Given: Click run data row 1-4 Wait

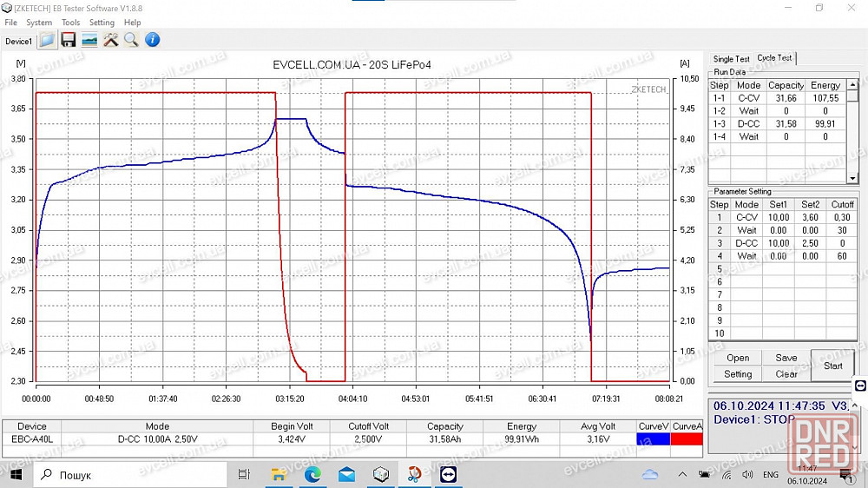Looking at the screenshot, I should (x=778, y=136).
